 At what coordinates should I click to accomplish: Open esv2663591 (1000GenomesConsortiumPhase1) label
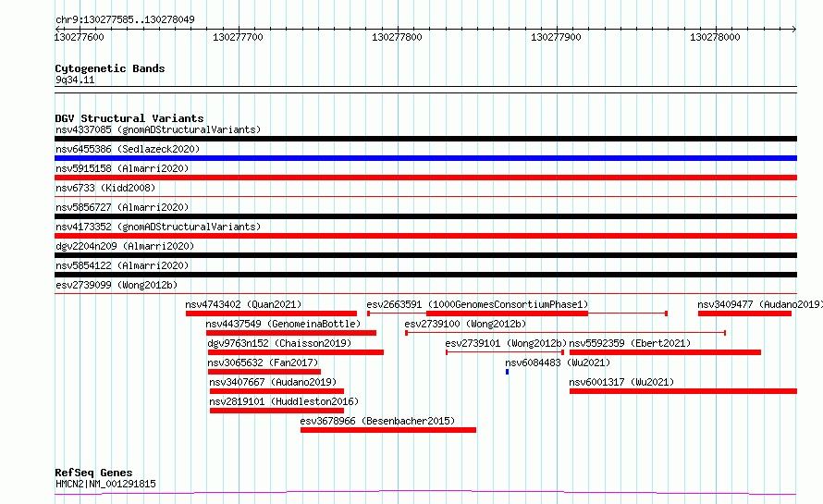pyautogui.click(x=477, y=304)
